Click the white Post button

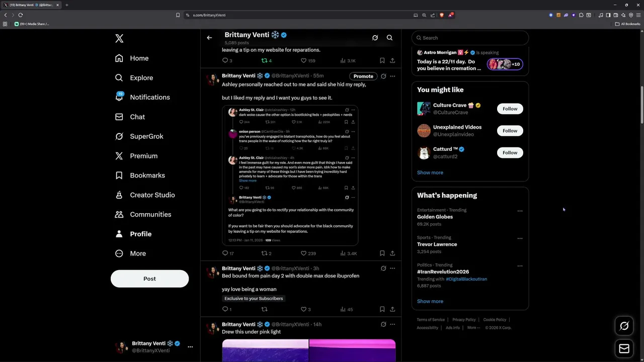pos(149,279)
